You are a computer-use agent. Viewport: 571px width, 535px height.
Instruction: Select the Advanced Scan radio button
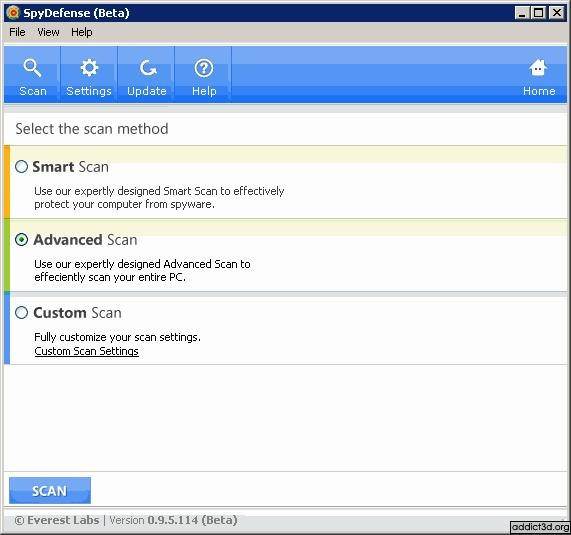point(21,240)
